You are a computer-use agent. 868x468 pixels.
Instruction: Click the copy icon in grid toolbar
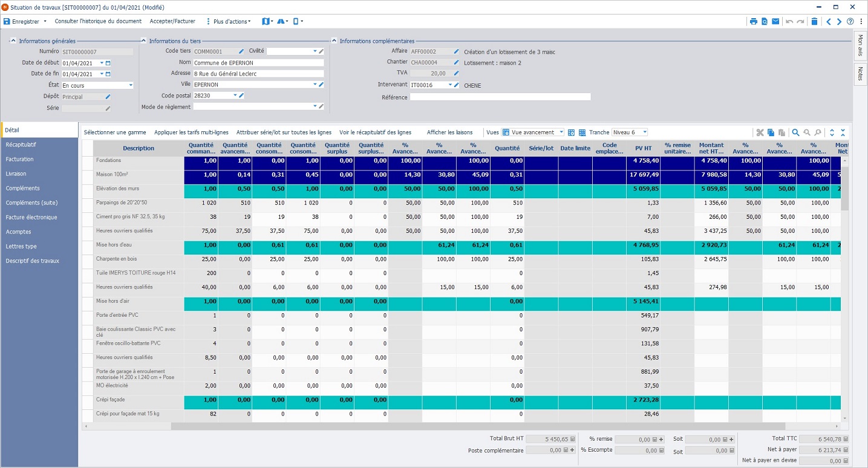pyautogui.click(x=771, y=132)
